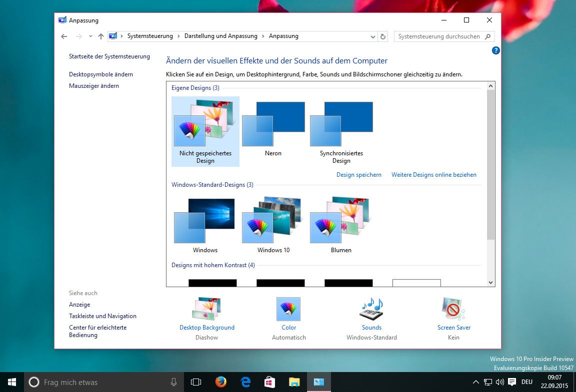
Task: Open the recent pages dropdown beside navigation arrows
Action: pyautogui.click(x=90, y=36)
